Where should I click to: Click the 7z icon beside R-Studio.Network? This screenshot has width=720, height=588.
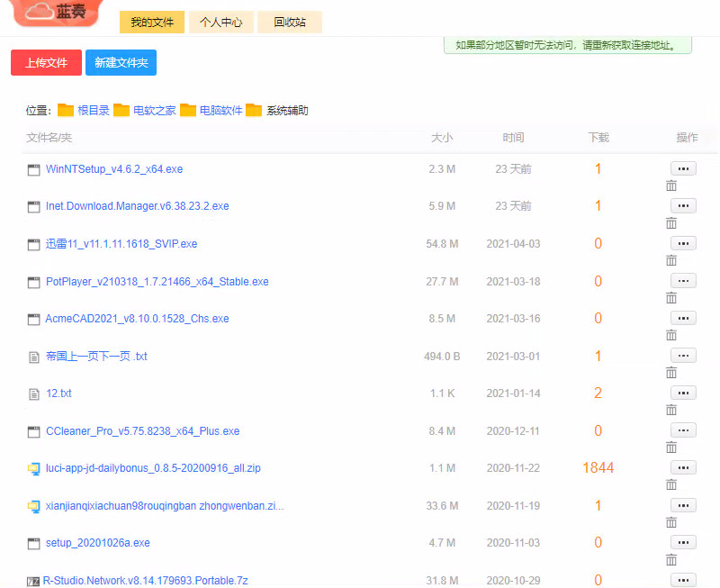(33, 582)
